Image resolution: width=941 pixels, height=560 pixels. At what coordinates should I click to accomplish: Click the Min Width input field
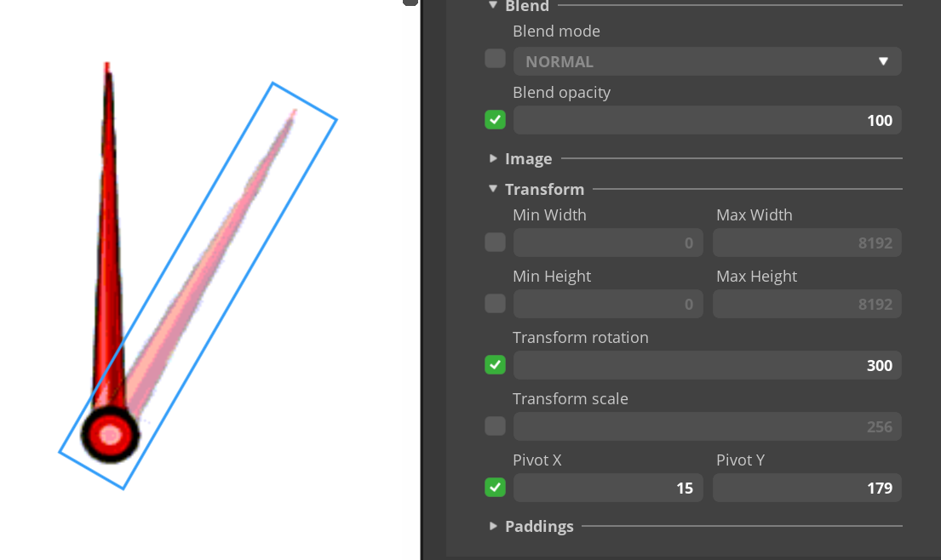tap(608, 243)
